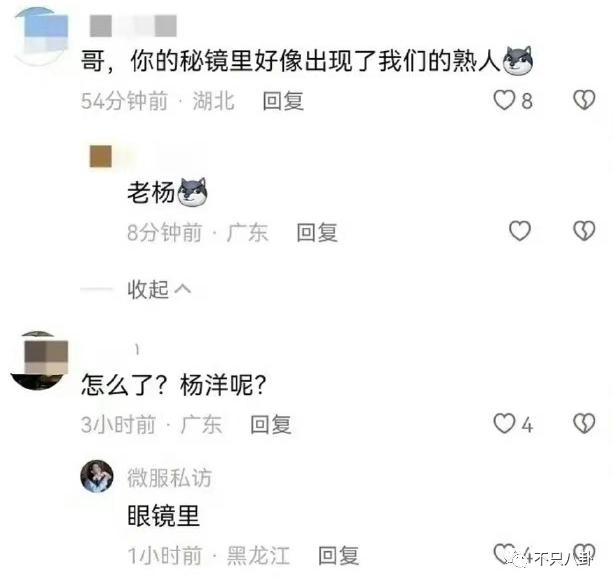Like the 眼镜里 reply
Image resolution: width=613 pixels, height=585 pixels.
[x=504, y=554]
